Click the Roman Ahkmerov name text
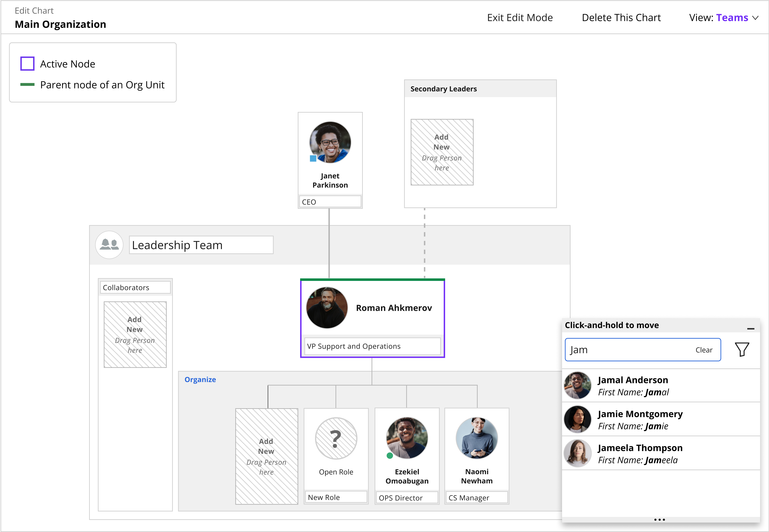The image size is (769, 532). (394, 308)
